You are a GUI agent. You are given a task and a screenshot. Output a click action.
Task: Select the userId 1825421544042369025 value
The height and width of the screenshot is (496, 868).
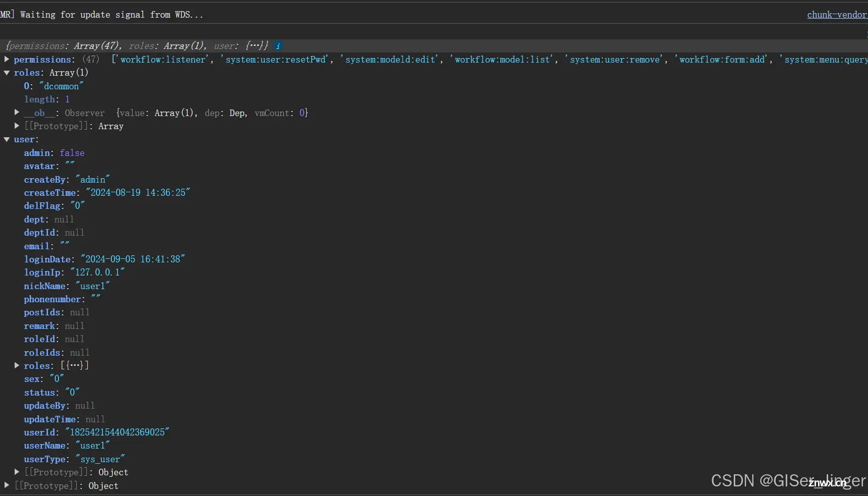(117, 432)
